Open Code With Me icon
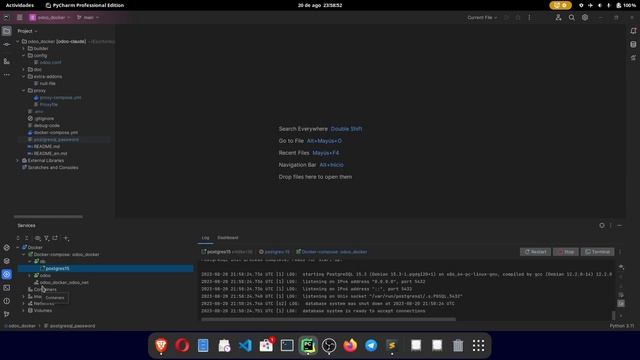 [x=558, y=18]
